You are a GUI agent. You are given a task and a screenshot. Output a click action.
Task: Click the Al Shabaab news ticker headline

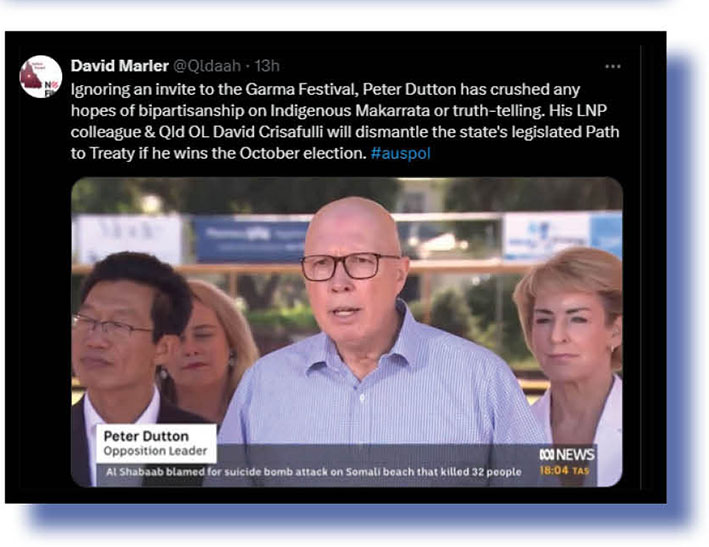tap(314, 472)
